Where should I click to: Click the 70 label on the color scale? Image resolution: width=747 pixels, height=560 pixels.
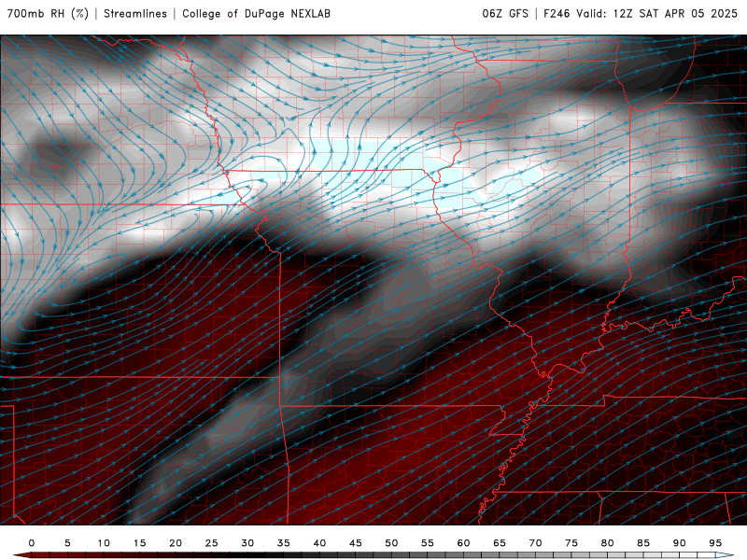click(x=535, y=543)
